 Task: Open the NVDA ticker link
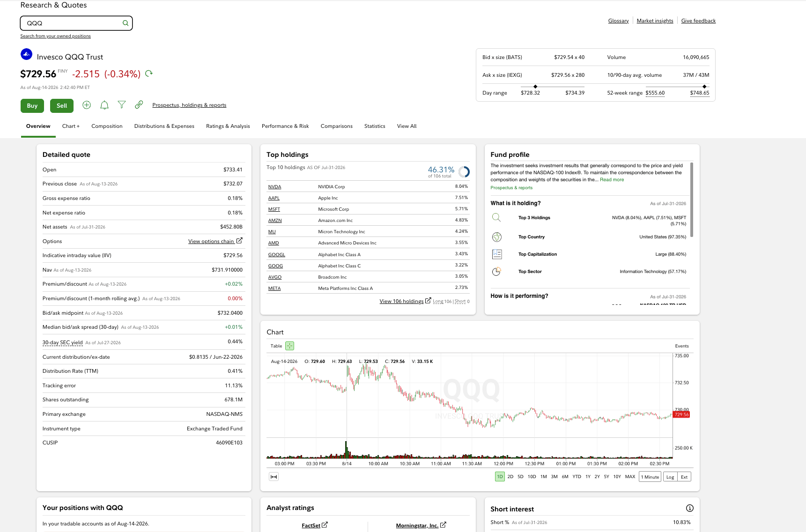point(274,187)
